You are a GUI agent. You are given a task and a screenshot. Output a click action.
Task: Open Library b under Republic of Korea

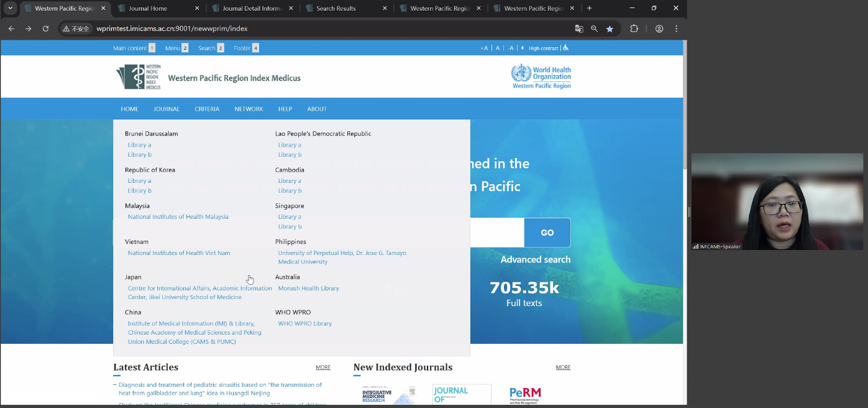coord(140,191)
